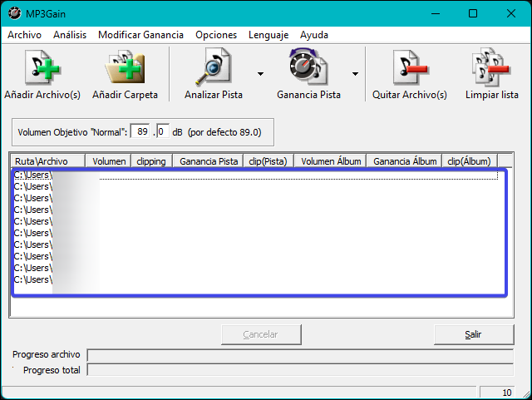This screenshot has height=400, width=532.
Task: Maximize the MP3Gain window
Action: pos(473,13)
